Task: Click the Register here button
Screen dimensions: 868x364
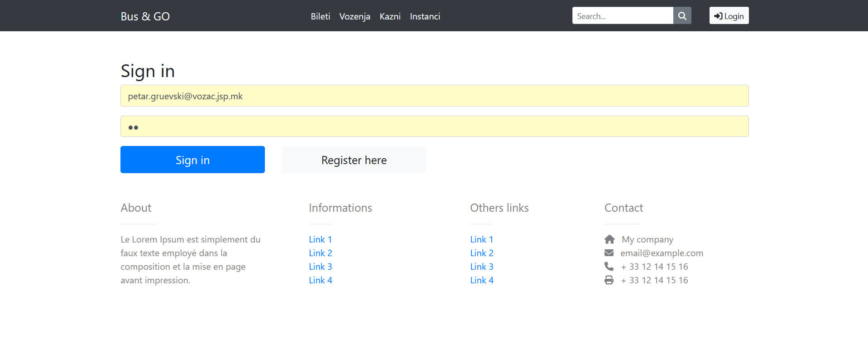Action: 354,160
